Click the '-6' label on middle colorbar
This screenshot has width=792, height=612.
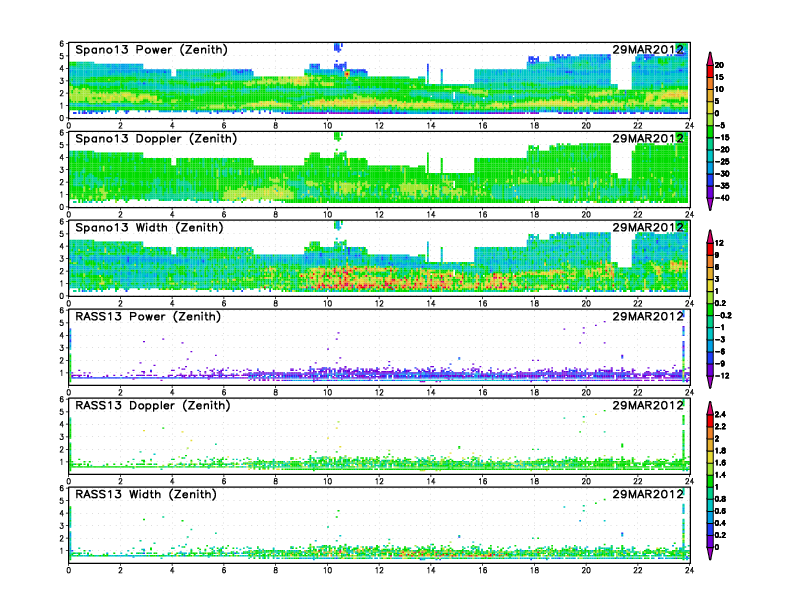click(x=720, y=351)
